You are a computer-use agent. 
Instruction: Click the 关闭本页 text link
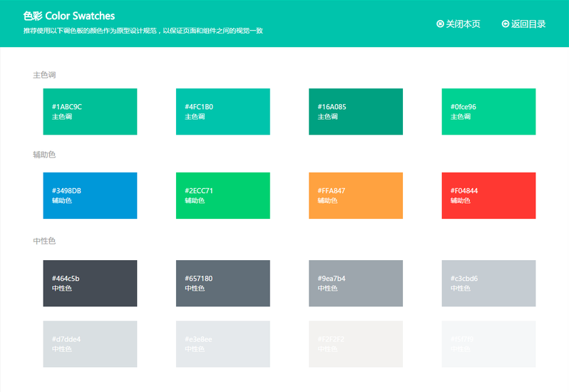coord(463,24)
